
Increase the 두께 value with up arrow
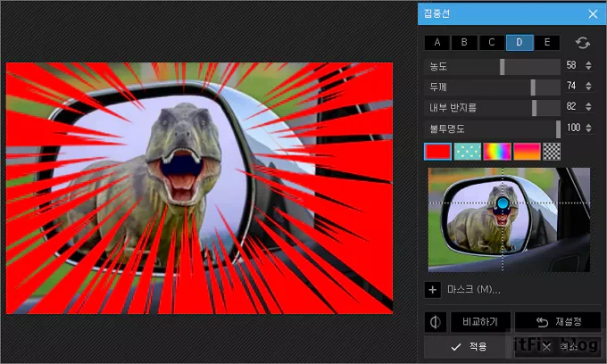[589, 83]
